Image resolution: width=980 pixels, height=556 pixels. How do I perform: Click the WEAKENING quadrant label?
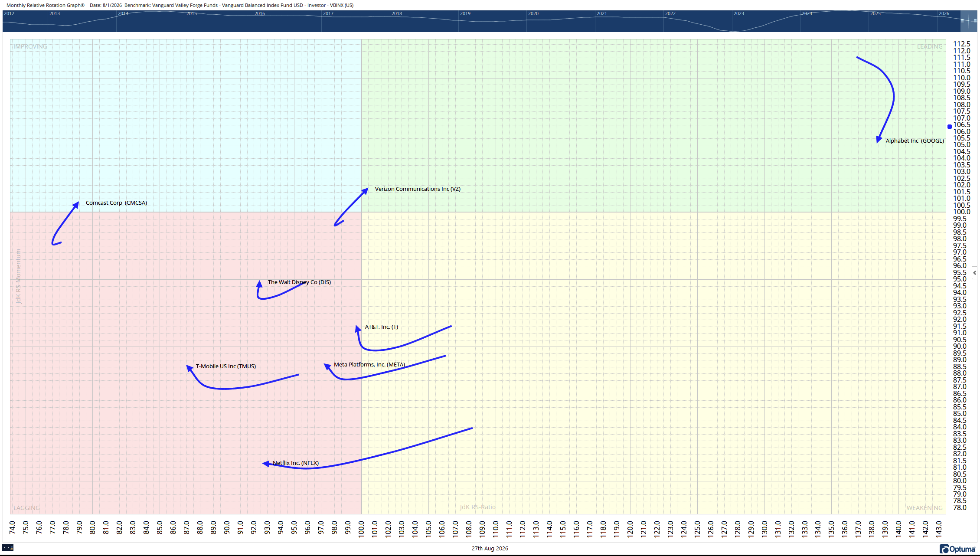pos(924,508)
